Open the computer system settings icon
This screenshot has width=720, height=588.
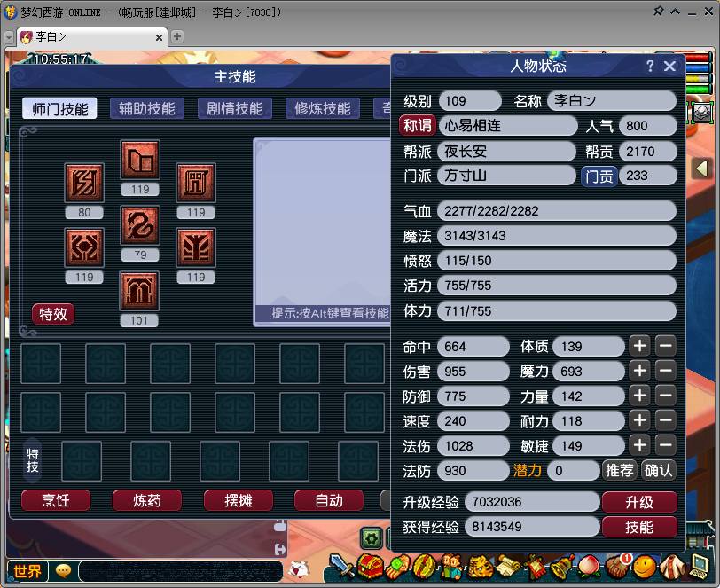pyautogui.click(x=700, y=567)
